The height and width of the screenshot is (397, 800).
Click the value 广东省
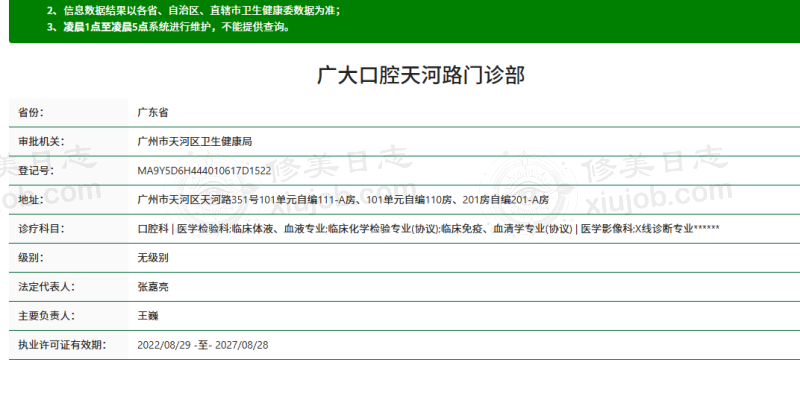pyautogui.click(x=153, y=112)
